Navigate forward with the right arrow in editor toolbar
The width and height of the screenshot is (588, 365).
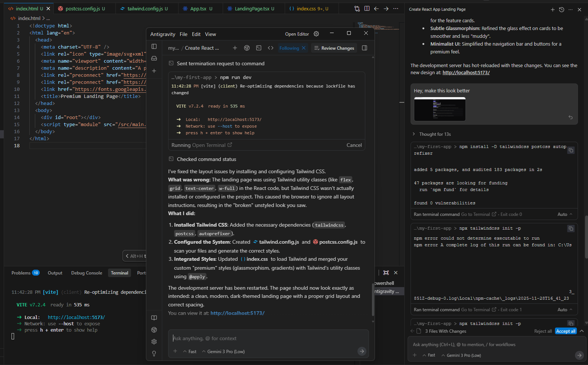(x=386, y=9)
